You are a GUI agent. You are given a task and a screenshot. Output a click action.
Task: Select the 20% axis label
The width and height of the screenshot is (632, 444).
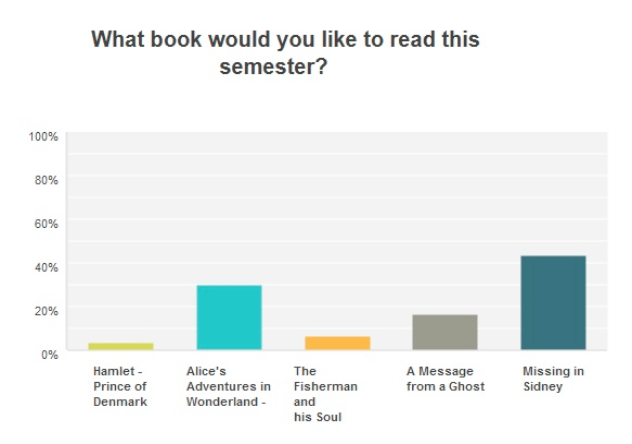point(46,311)
